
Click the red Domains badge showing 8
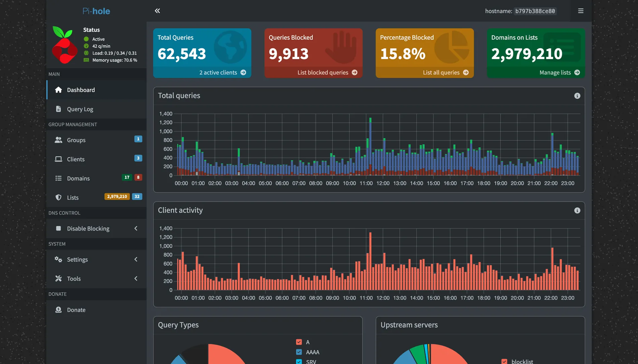pyautogui.click(x=138, y=177)
